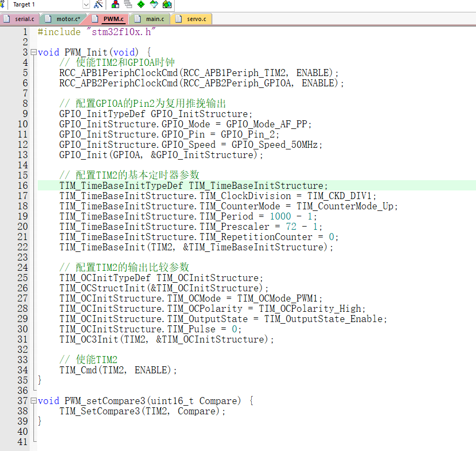Click the GPIO_Mode_AF_PP assignment line

coord(185,124)
